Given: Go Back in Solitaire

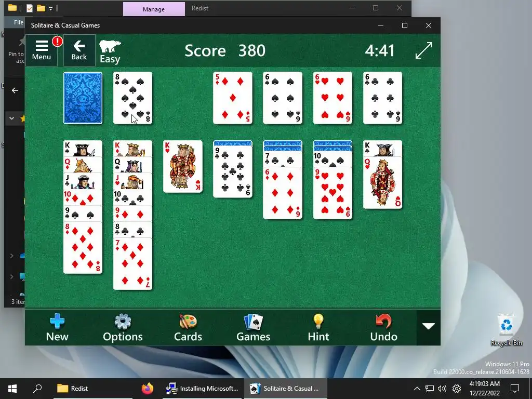Looking at the screenshot, I should [x=79, y=50].
